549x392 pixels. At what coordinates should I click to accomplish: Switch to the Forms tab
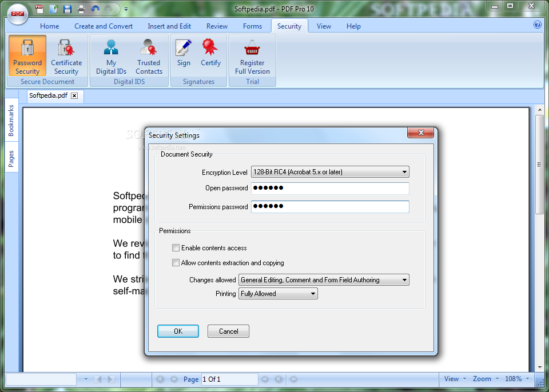point(252,26)
